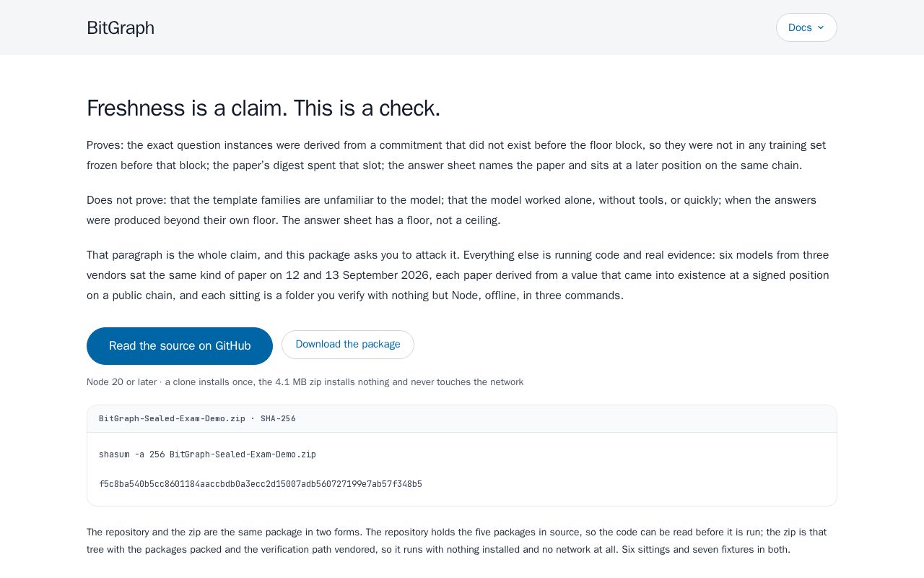924x578 pixels.
Task: Click the BitGraph-Sealed-Exam-Demo.zip code block header
Action: (462, 419)
